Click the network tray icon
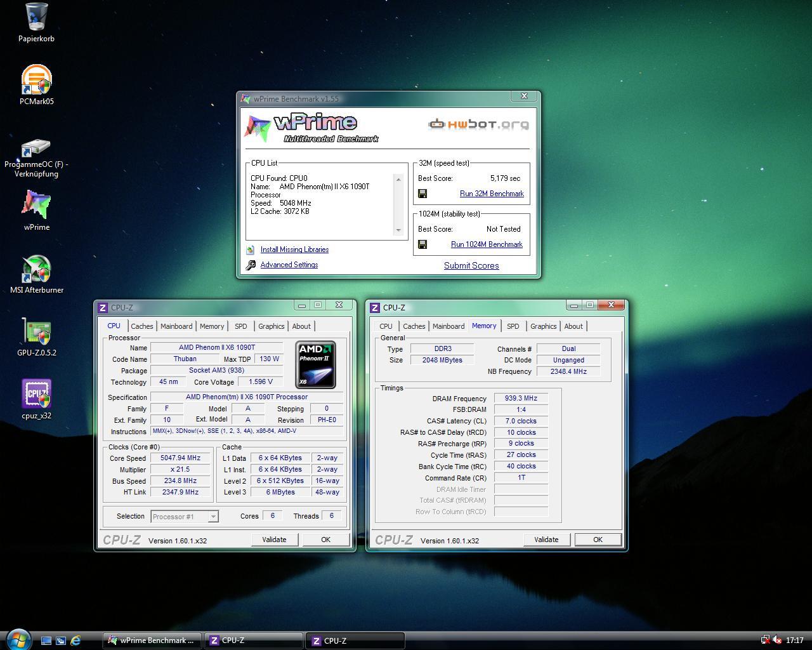Image resolution: width=812 pixels, height=650 pixels. pyautogui.click(x=766, y=640)
